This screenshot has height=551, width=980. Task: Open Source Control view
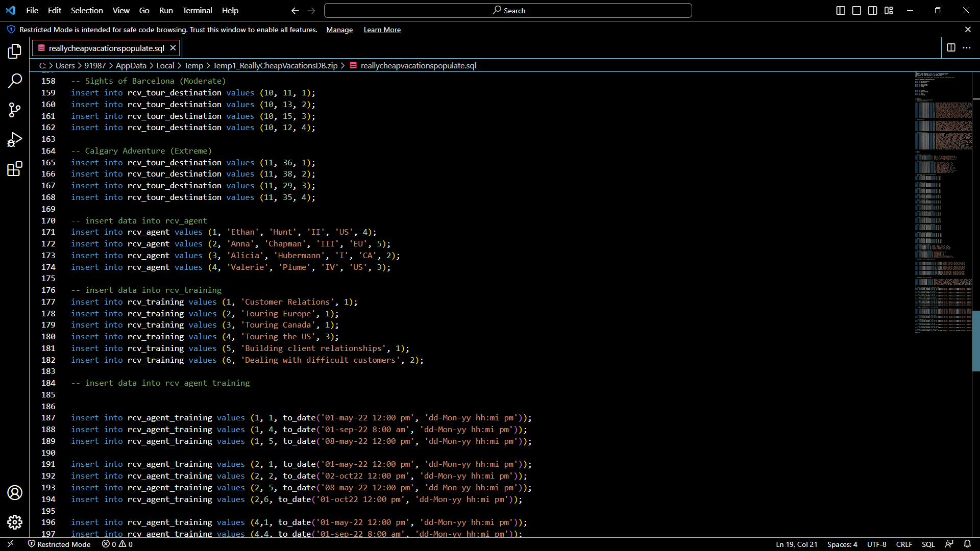tap(15, 110)
